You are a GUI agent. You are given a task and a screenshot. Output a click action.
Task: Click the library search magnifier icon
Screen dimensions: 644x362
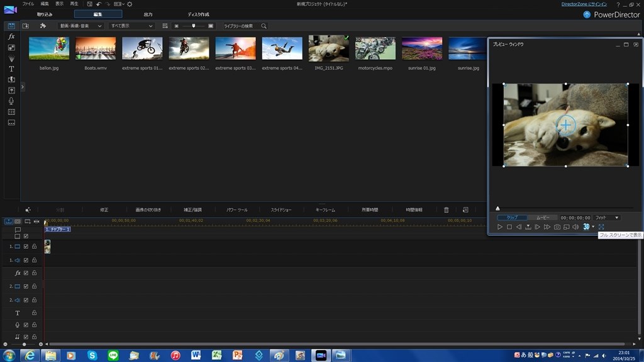[x=264, y=26]
